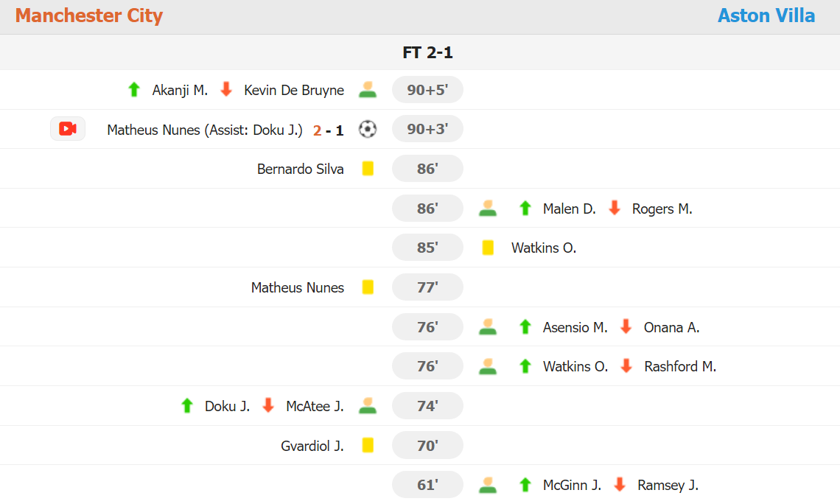Click the green arrow beside Doku J.
The height and width of the screenshot is (504, 840).
point(187,406)
